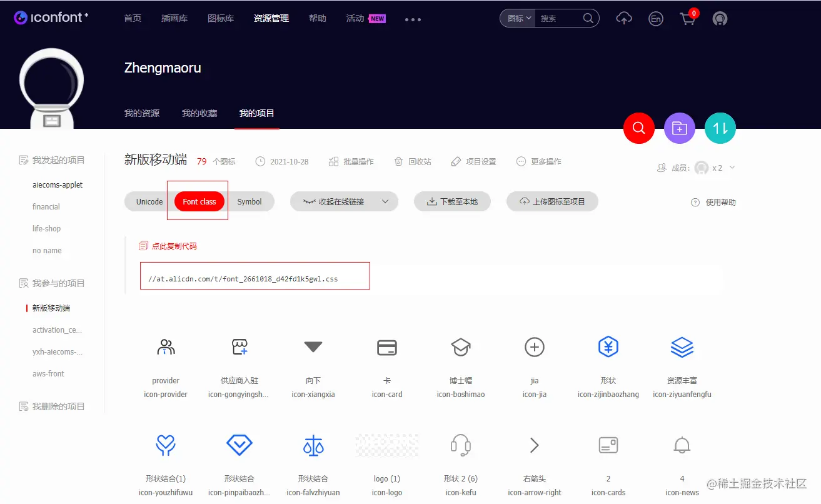
Task: Select the icon-boshimao graduation cap icon
Action: pos(461,347)
